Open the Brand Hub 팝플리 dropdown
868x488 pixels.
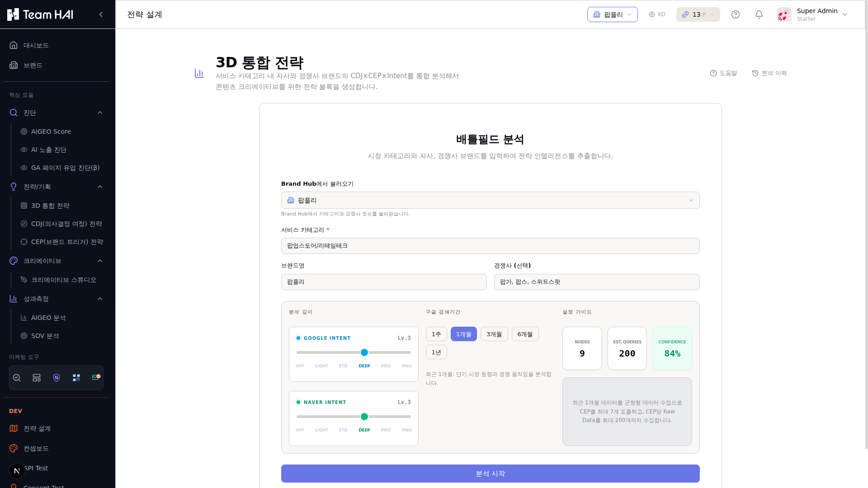click(491, 200)
